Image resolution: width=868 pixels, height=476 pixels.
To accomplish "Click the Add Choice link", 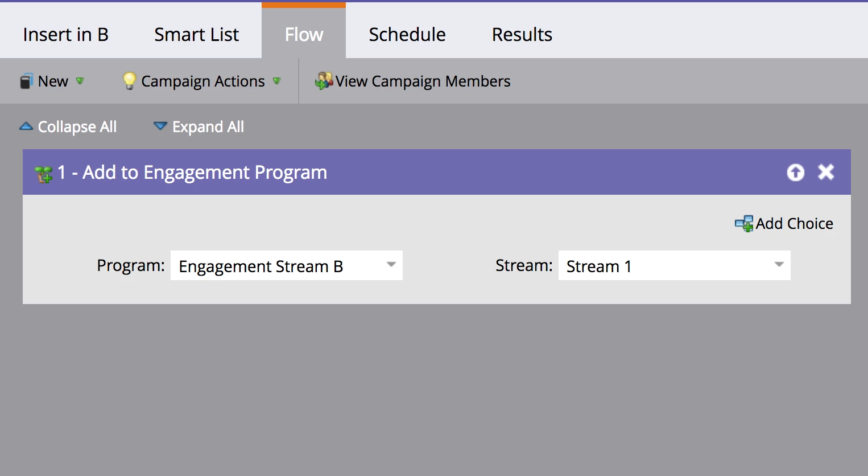I will pyautogui.click(x=794, y=224).
